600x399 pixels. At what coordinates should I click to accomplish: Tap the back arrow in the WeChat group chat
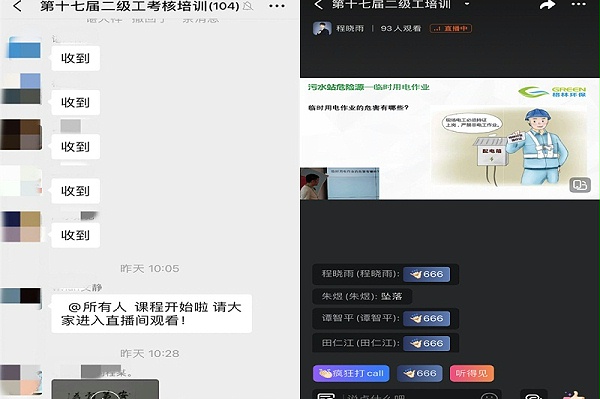click(x=17, y=6)
